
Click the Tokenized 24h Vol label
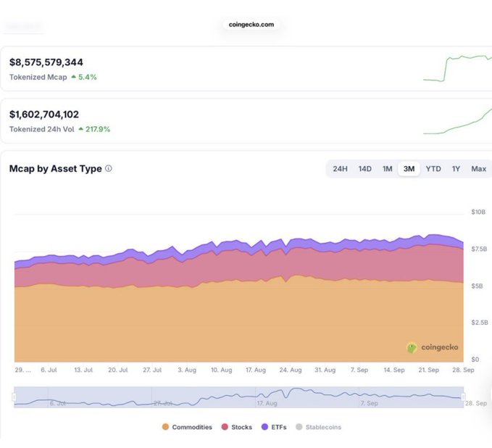42,129
